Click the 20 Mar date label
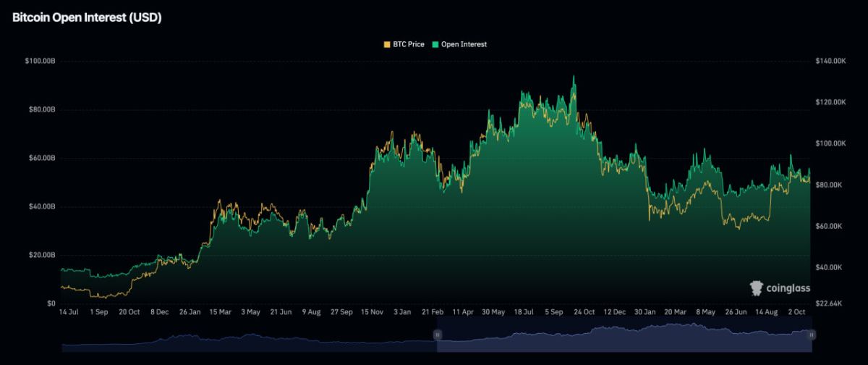The width and height of the screenshot is (868, 365). (x=675, y=311)
